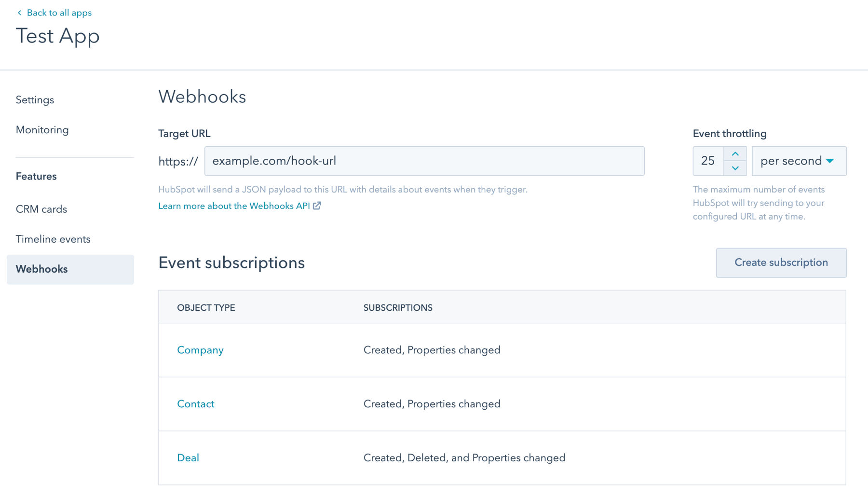
Task: Click the dropdown caret on 'per second'
Action: (x=830, y=161)
